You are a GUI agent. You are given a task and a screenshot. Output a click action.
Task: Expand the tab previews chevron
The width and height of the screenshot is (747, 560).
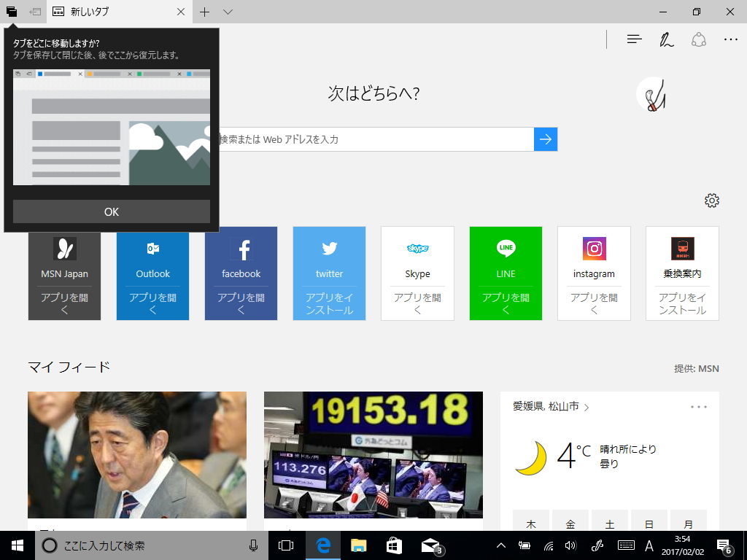(x=228, y=12)
